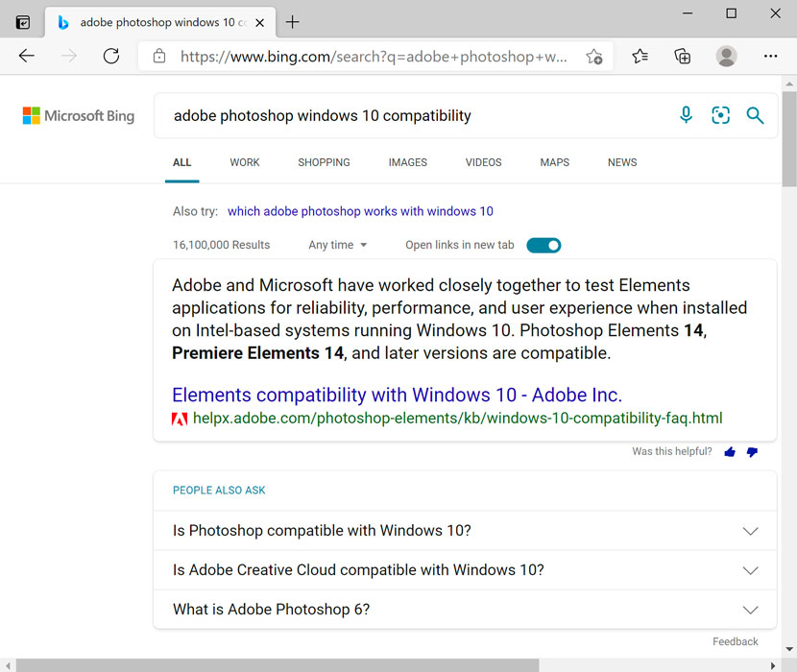
Task: Switch to the IMAGES search tab
Action: [407, 162]
